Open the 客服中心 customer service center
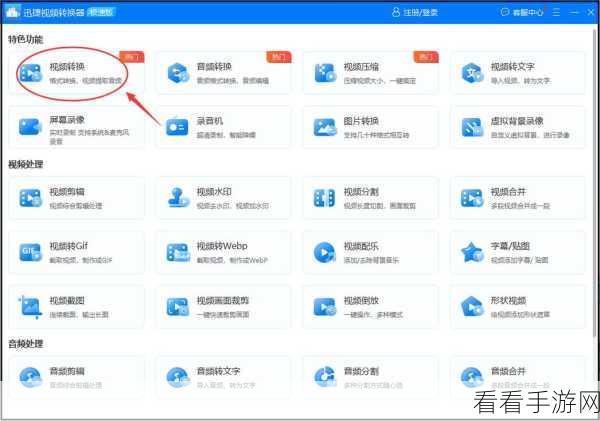This screenshot has height=421, width=600. point(522,12)
